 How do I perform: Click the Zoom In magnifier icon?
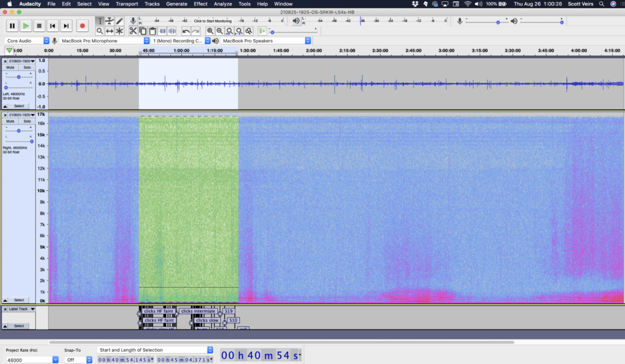(210, 31)
